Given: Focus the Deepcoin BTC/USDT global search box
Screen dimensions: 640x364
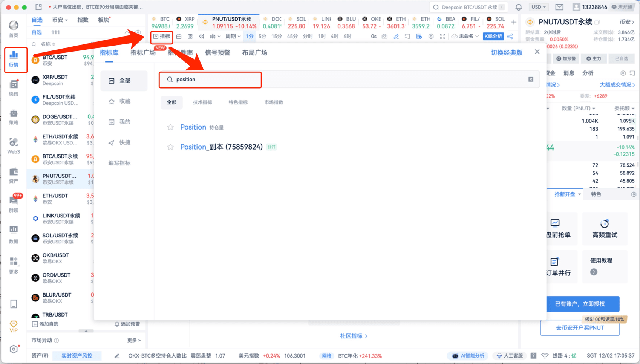Looking at the screenshot, I should point(469,7).
